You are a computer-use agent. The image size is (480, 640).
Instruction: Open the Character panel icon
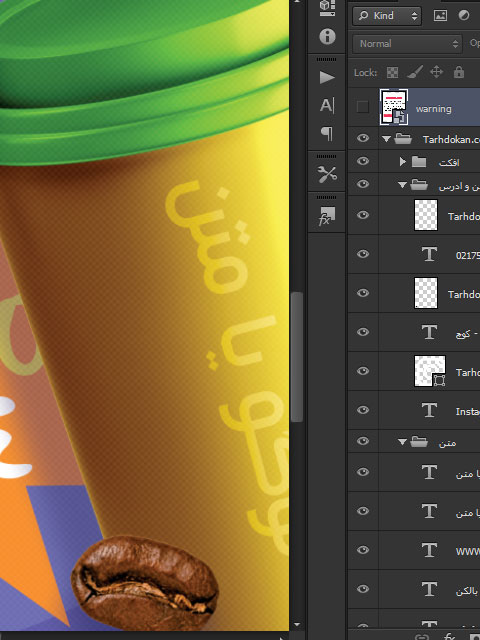tap(327, 106)
